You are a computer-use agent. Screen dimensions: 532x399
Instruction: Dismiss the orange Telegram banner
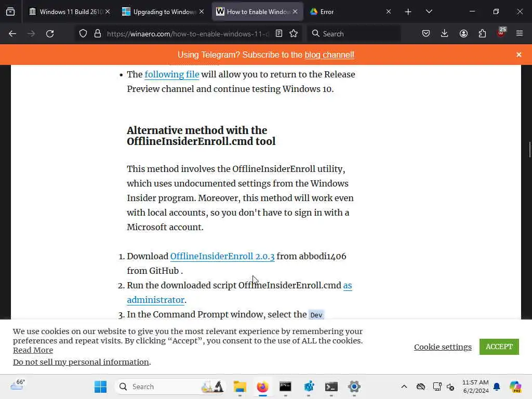point(519,55)
